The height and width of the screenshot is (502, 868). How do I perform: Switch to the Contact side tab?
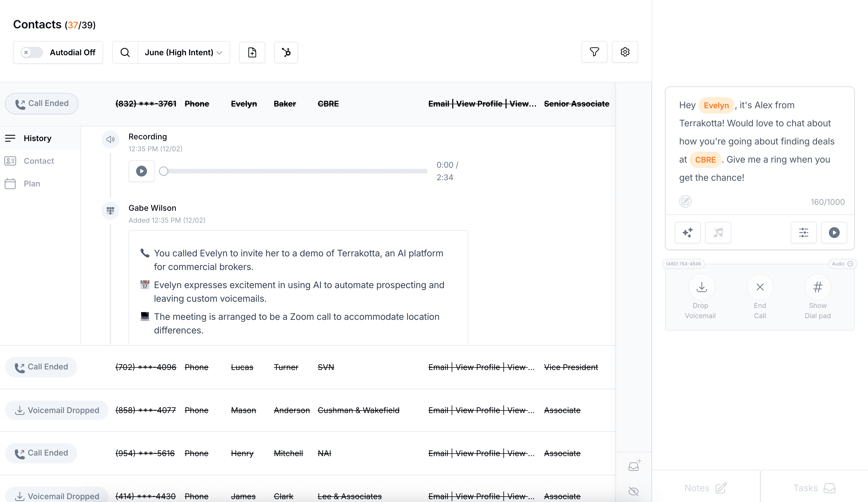[x=39, y=161]
